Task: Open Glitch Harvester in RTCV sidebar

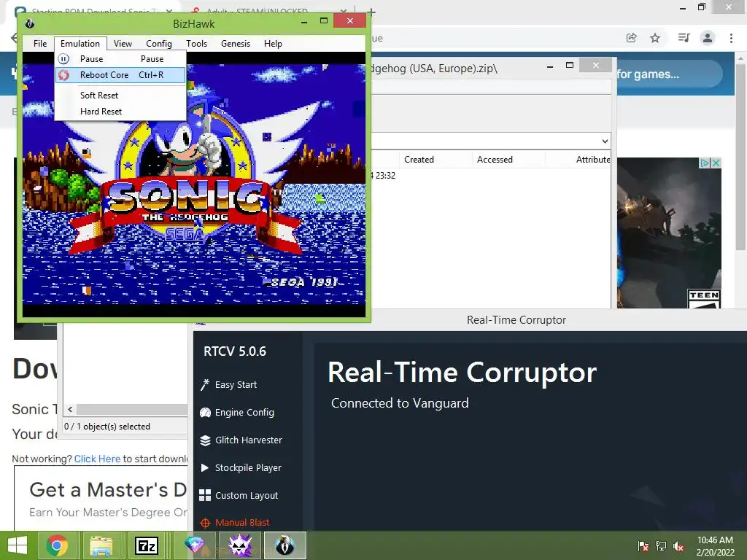Action: [x=241, y=440]
